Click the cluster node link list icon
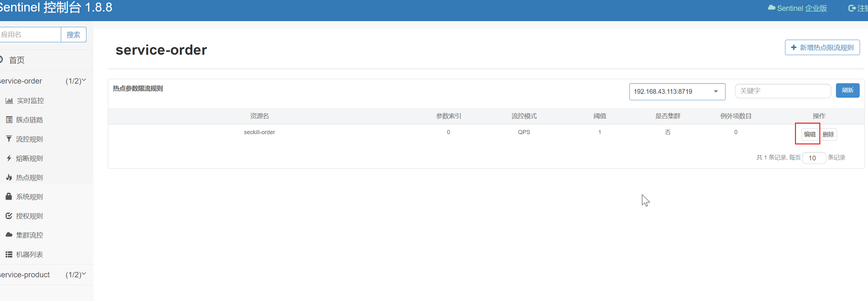 click(x=9, y=120)
